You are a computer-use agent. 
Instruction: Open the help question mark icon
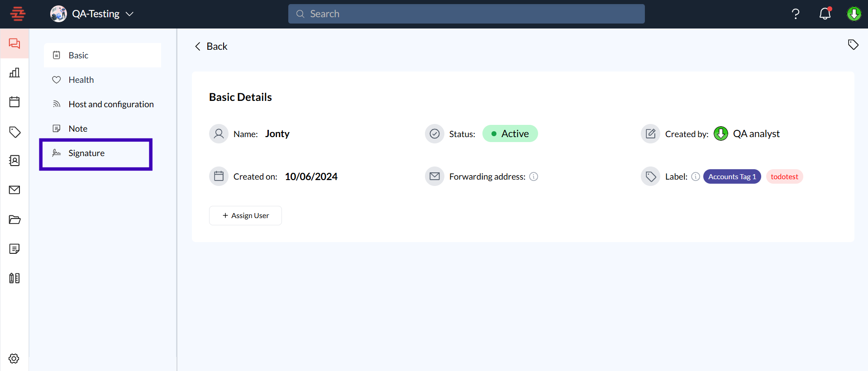pos(796,14)
